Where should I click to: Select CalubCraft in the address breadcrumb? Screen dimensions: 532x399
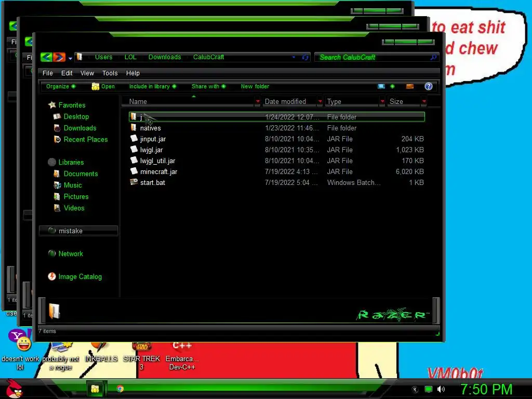(x=209, y=57)
